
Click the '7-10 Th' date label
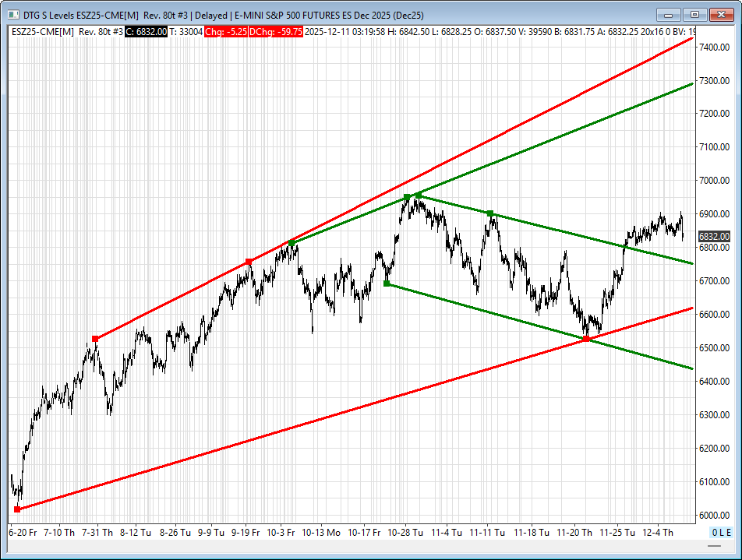tap(59, 533)
